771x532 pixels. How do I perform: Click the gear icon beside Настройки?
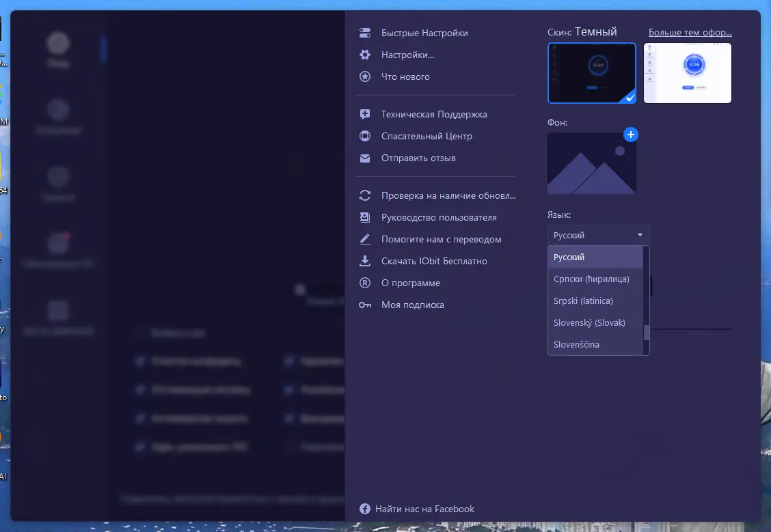364,55
